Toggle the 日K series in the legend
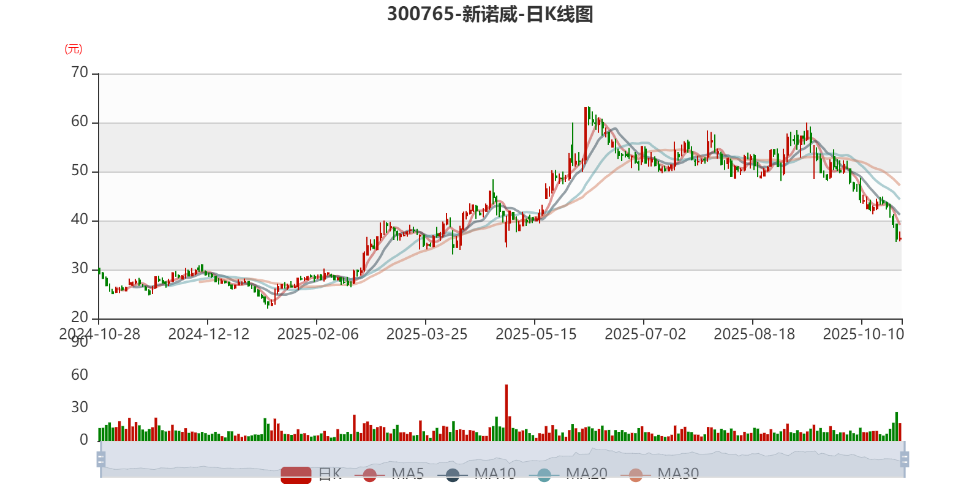 pos(311,474)
